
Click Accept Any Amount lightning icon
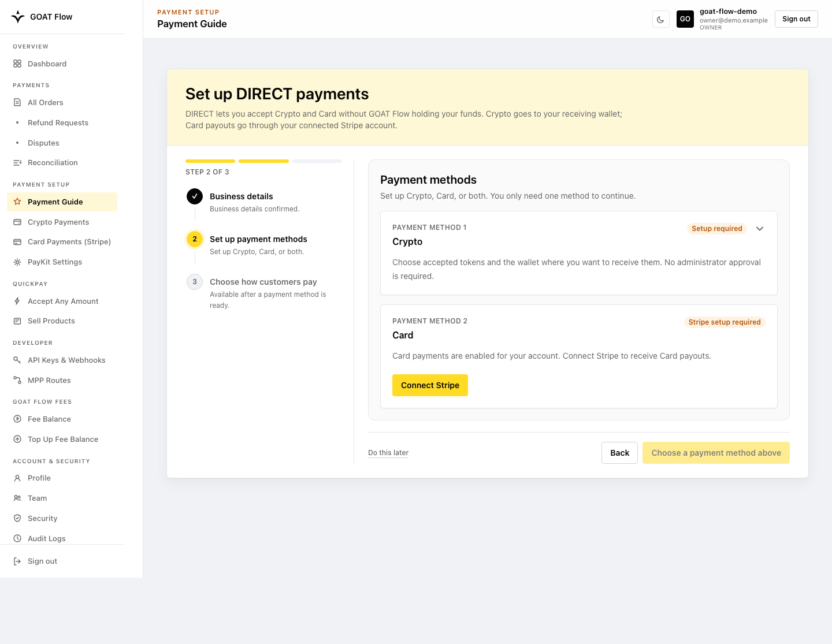pos(17,301)
